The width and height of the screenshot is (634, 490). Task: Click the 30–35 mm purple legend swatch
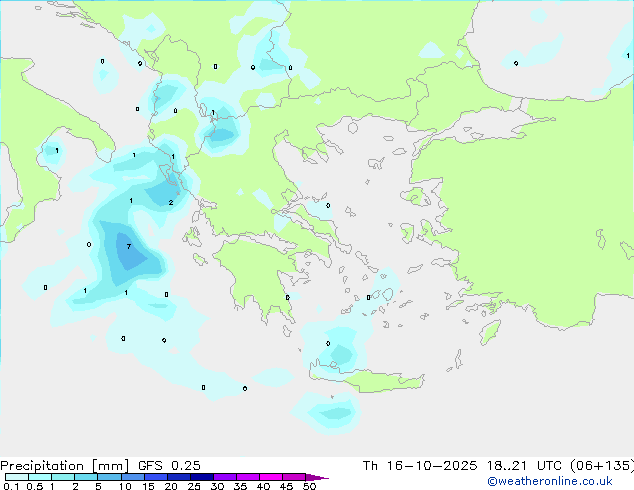225,477
